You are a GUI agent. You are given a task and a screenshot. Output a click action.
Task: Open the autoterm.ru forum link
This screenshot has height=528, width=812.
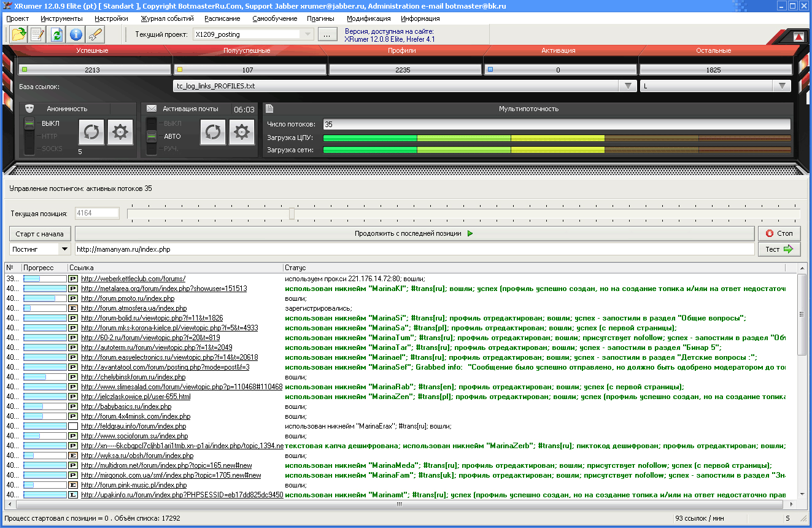click(x=157, y=347)
